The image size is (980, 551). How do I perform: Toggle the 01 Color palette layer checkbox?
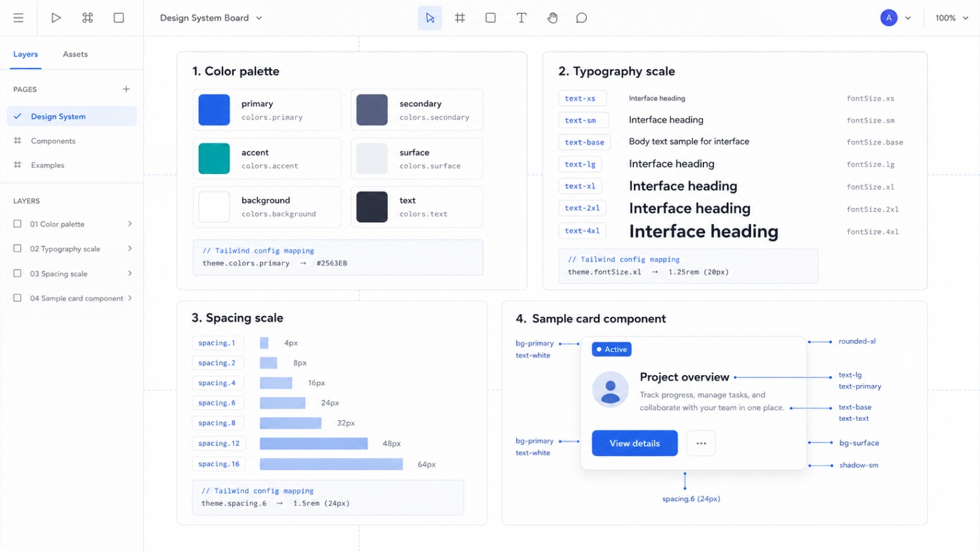(17, 224)
